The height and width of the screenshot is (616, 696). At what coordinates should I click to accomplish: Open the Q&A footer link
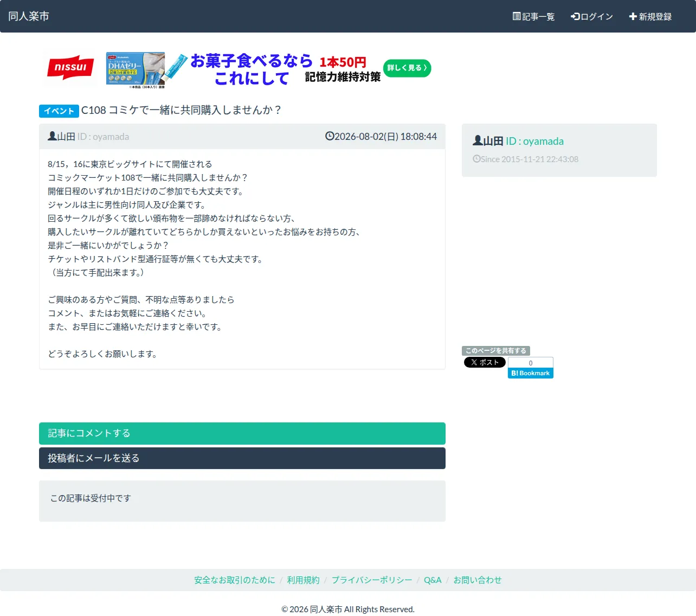[433, 580]
